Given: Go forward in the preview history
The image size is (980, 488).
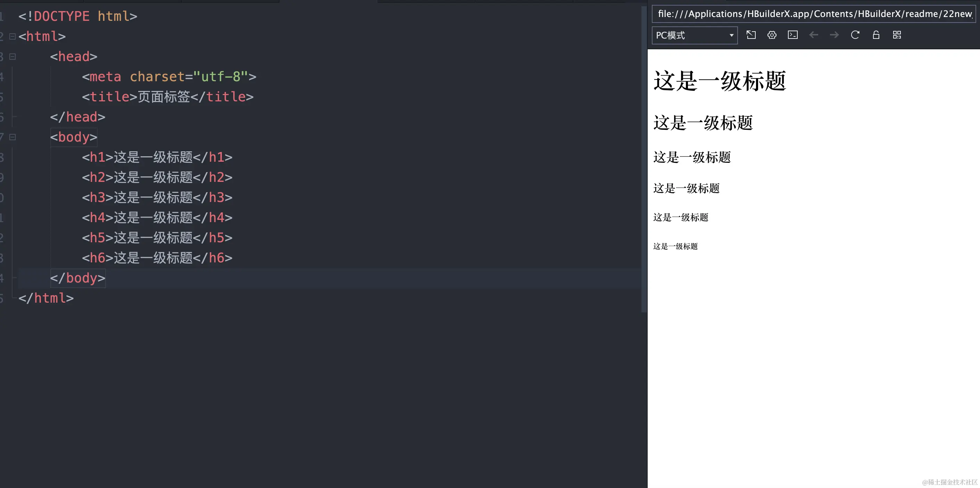Looking at the screenshot, I should (833, 35).
